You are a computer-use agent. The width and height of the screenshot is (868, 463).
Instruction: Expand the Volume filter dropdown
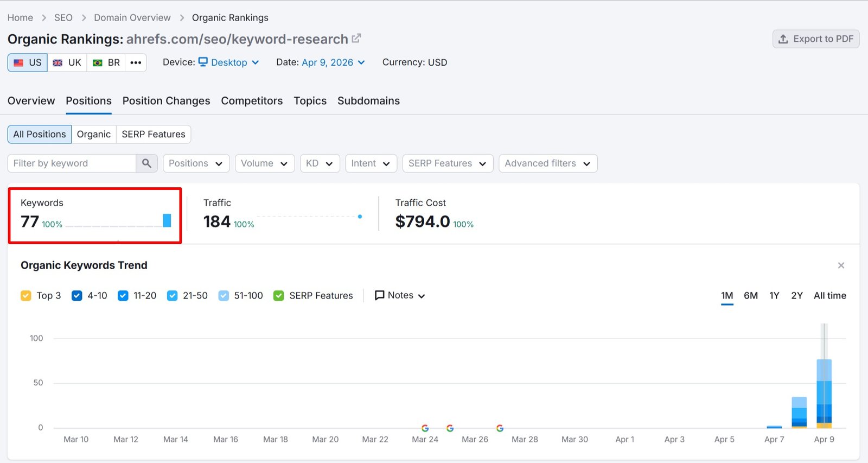(x=265, y=163)
